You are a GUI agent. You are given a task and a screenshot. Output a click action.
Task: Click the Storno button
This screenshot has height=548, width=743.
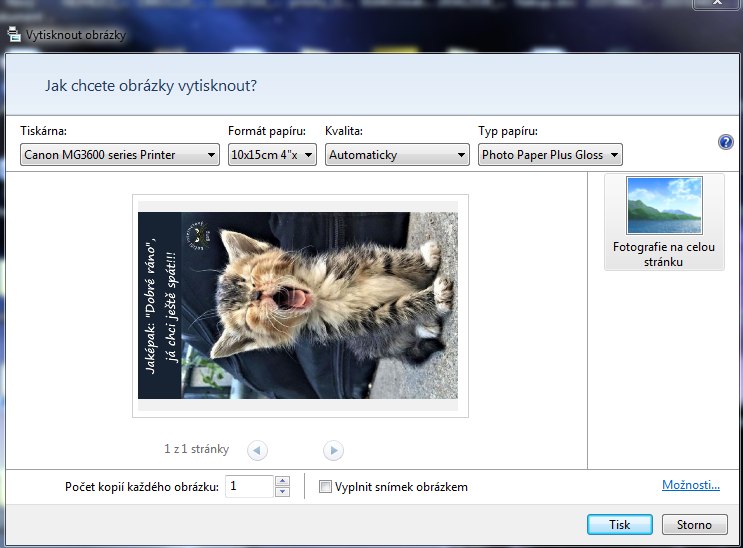(694, 524)
